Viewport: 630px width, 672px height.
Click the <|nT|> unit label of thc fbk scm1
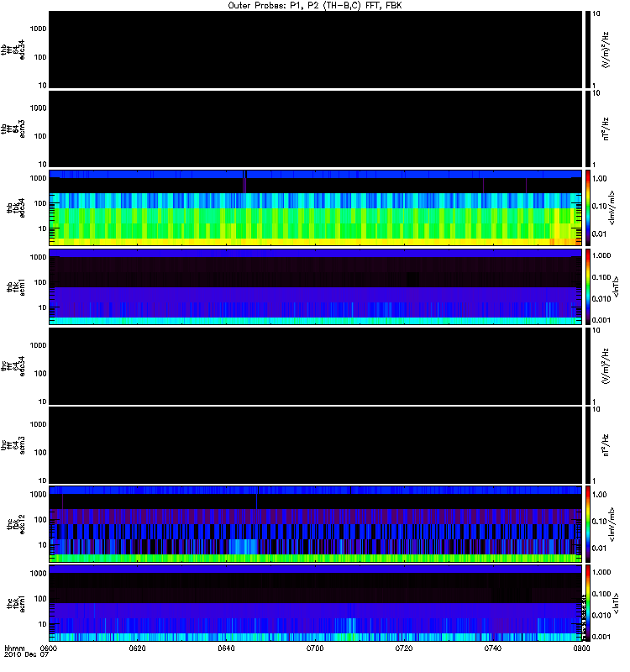[x=617, y=603]
